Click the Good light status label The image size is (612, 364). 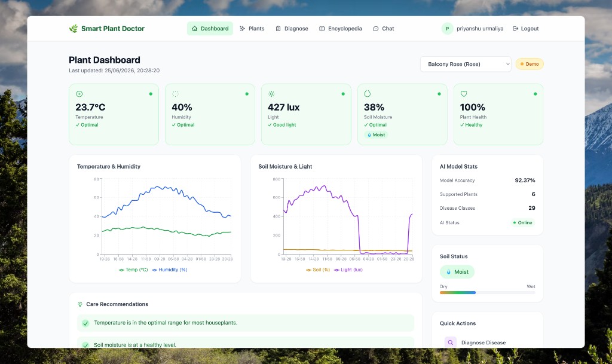click(282, 125)
